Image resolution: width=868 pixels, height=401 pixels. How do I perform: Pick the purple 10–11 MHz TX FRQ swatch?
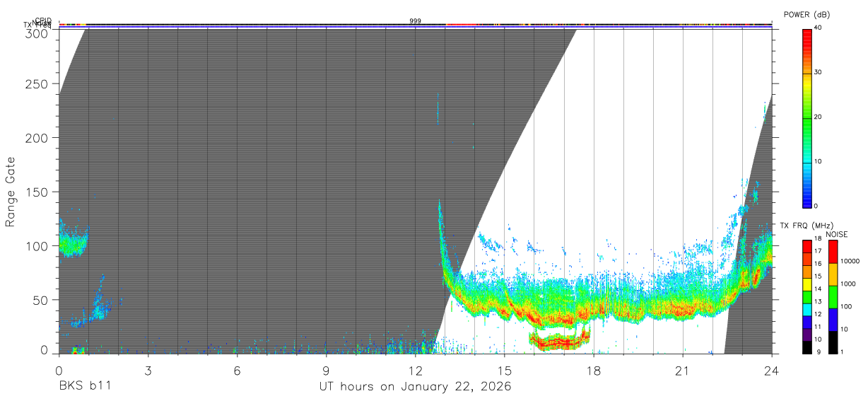(807, 335)
